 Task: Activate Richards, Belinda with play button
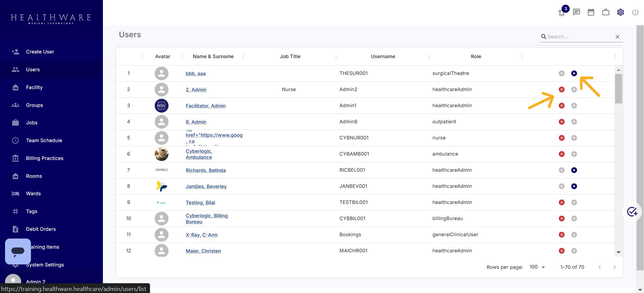574,170
